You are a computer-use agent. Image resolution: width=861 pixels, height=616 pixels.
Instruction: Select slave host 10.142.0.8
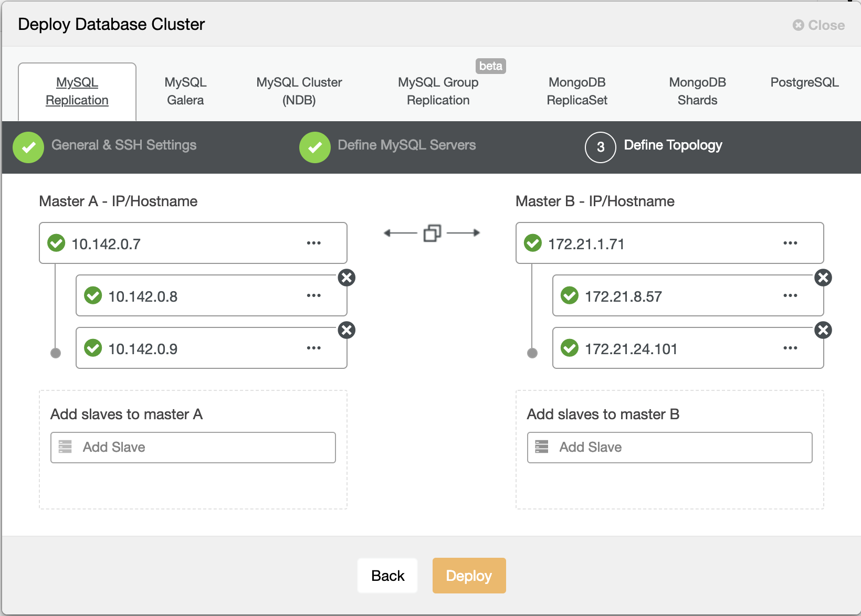(212, 295)
